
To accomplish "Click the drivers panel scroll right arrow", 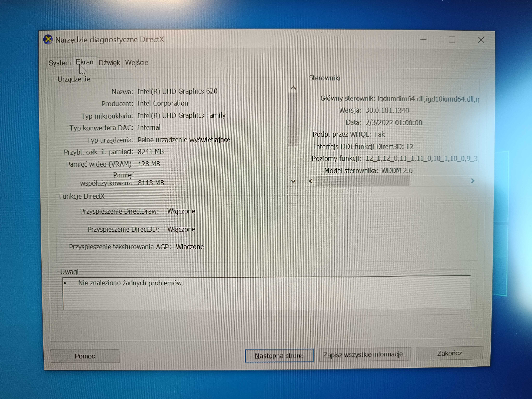I will point(472,181).
